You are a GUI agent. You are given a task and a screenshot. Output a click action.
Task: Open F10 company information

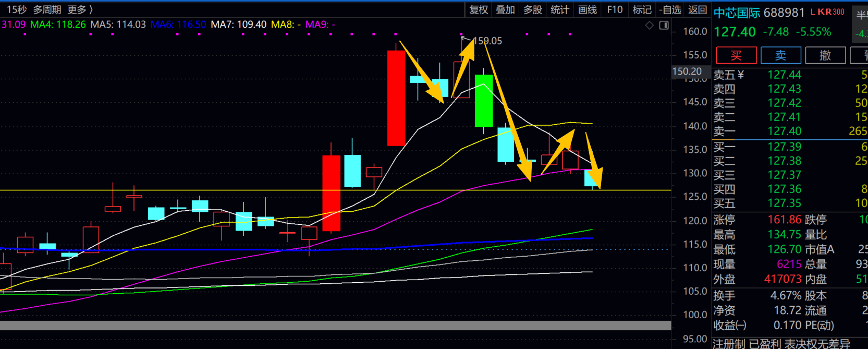point(615,10)
